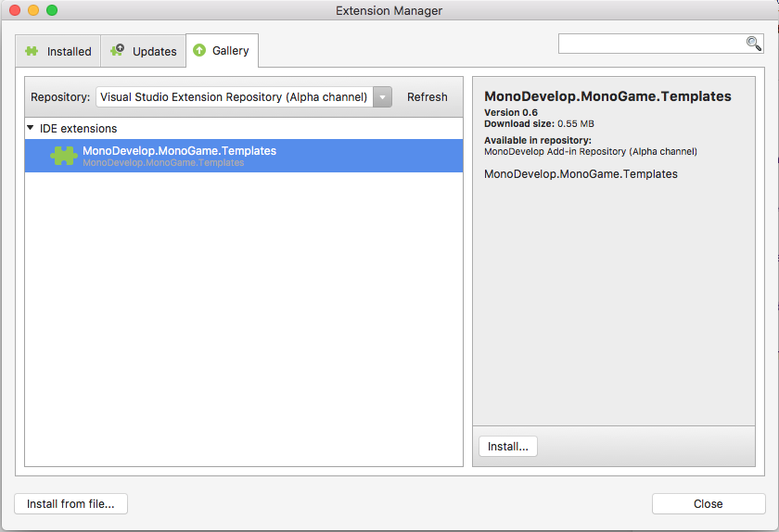Click the green zoom window button
Viewport: 779px width, 532px height.
(x=52, y=10)
